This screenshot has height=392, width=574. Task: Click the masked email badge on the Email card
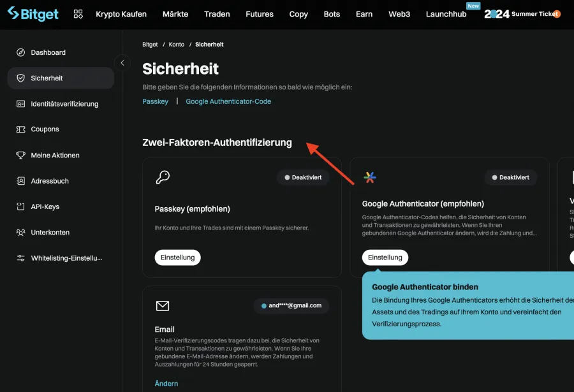click(293, 306)
